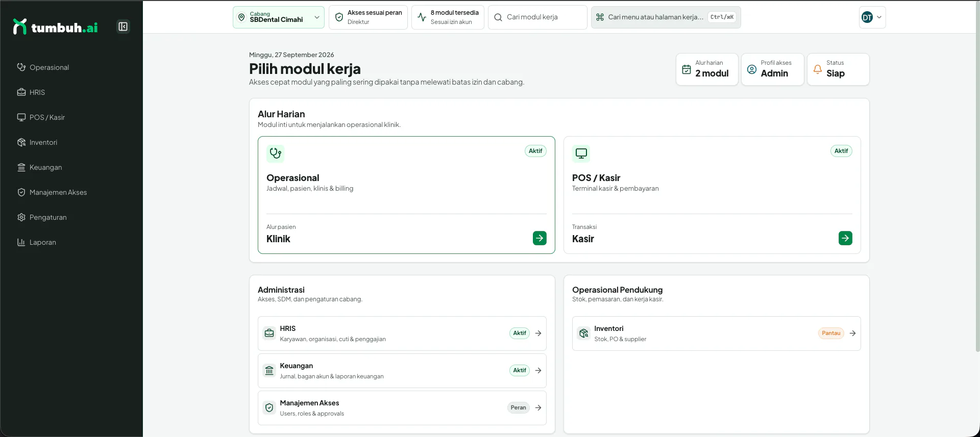Image resolution: width=980 pixels, height=437 pixels.
Task: Click the user icon in the Profil akses card
Action: (x=752, y=69)
